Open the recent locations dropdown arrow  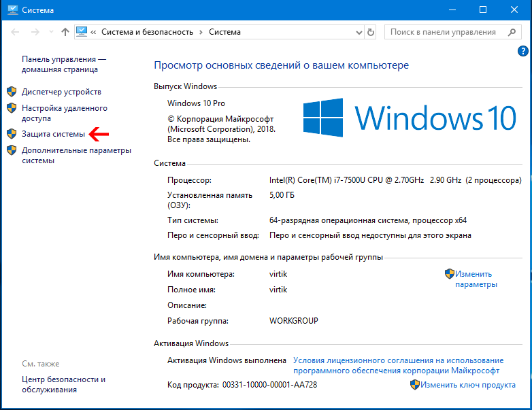tap(51, 32)
